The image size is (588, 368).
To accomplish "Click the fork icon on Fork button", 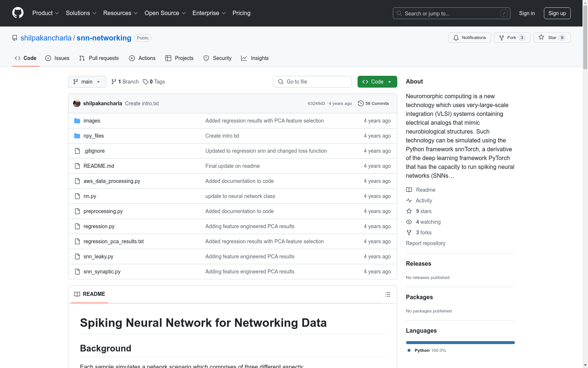I will (x=502, y=37).
